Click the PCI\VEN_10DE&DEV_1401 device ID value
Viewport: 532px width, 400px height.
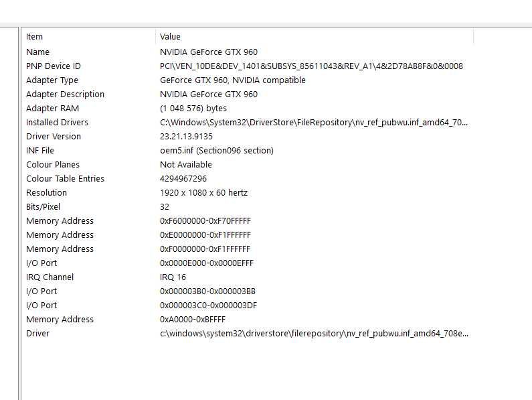(x=311, y=66)
